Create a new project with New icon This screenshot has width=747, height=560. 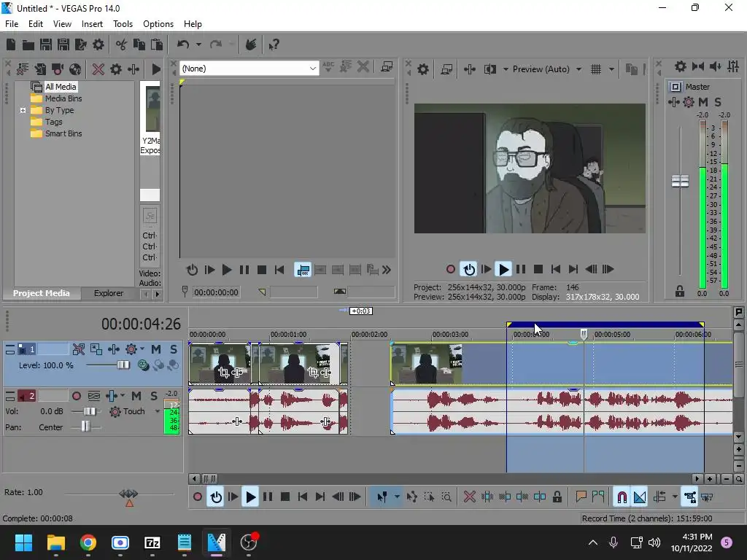click(x=11, y=44)
